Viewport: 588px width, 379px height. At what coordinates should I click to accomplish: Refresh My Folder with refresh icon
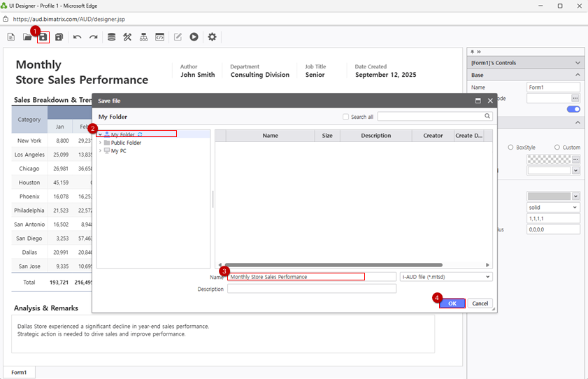tap(140, 134)
